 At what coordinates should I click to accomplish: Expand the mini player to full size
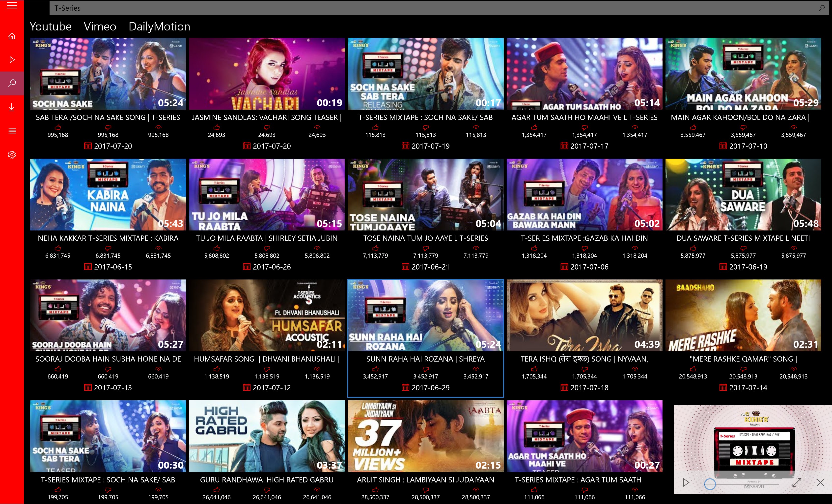click(797, 482)
